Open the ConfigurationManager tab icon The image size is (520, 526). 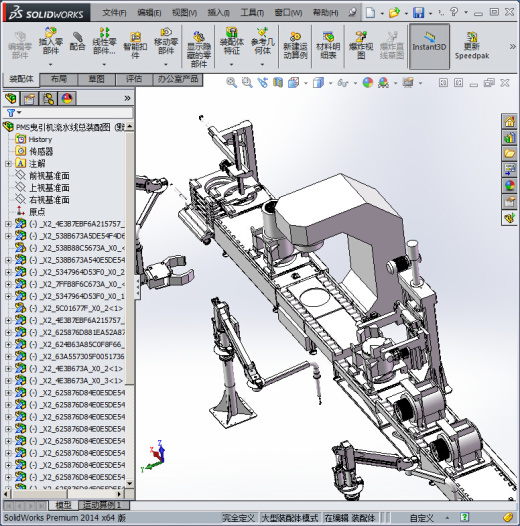[x=48, y=99]
